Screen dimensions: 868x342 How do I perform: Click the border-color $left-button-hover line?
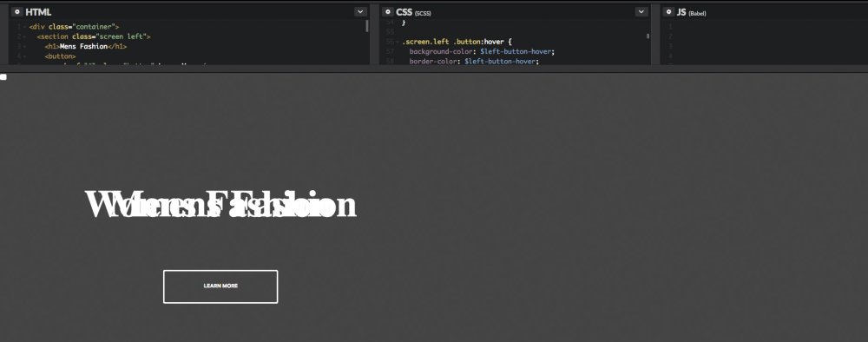coord(473,62)
